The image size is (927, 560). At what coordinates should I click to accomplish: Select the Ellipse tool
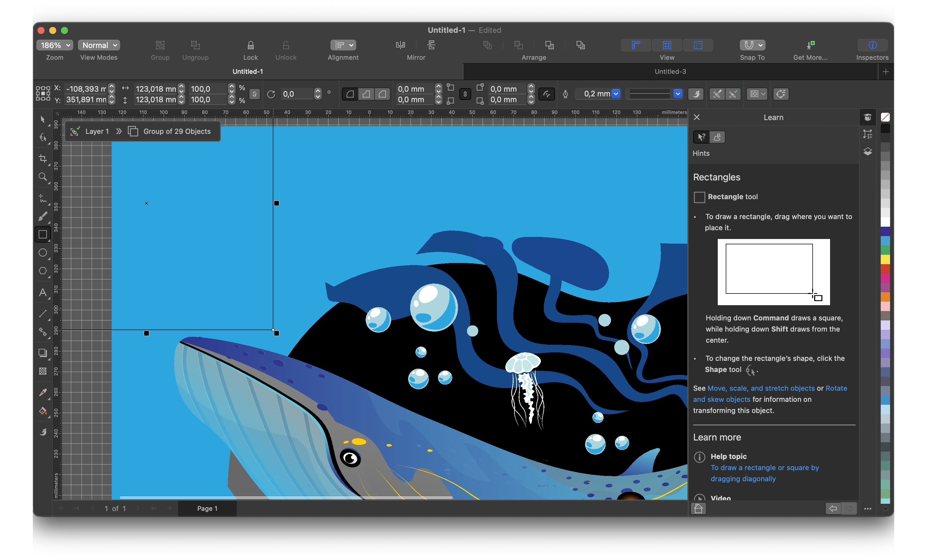pos(42,253)
